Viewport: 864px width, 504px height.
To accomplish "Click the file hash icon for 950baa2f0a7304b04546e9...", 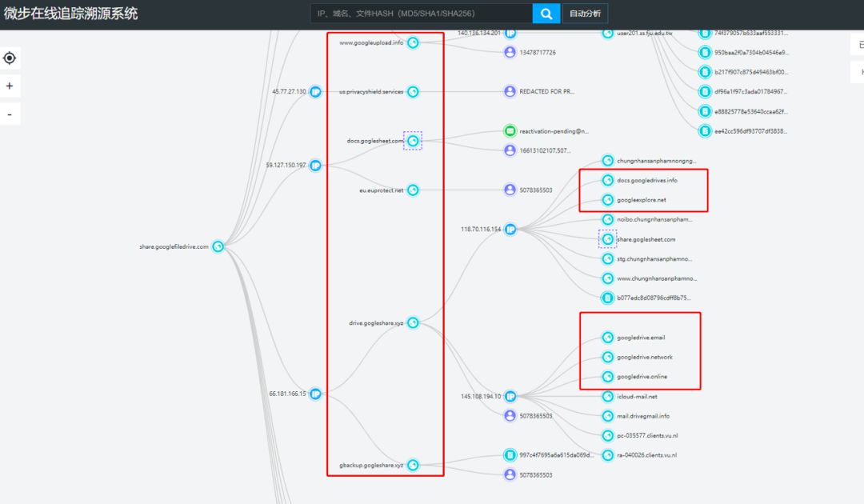I will coord(705,52).
